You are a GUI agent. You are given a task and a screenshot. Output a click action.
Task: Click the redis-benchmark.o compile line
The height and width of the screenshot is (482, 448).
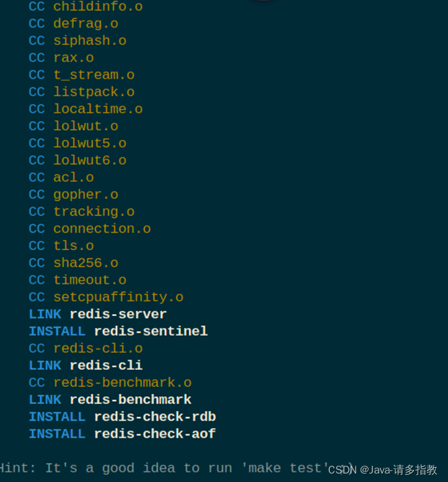click(122, 382)
